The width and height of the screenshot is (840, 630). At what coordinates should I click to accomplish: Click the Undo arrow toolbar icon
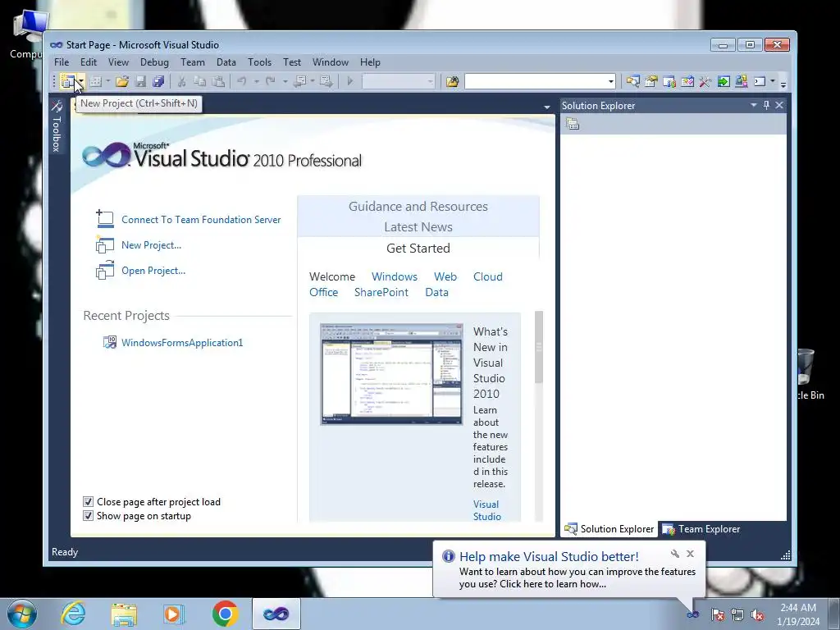coord(242,81)
